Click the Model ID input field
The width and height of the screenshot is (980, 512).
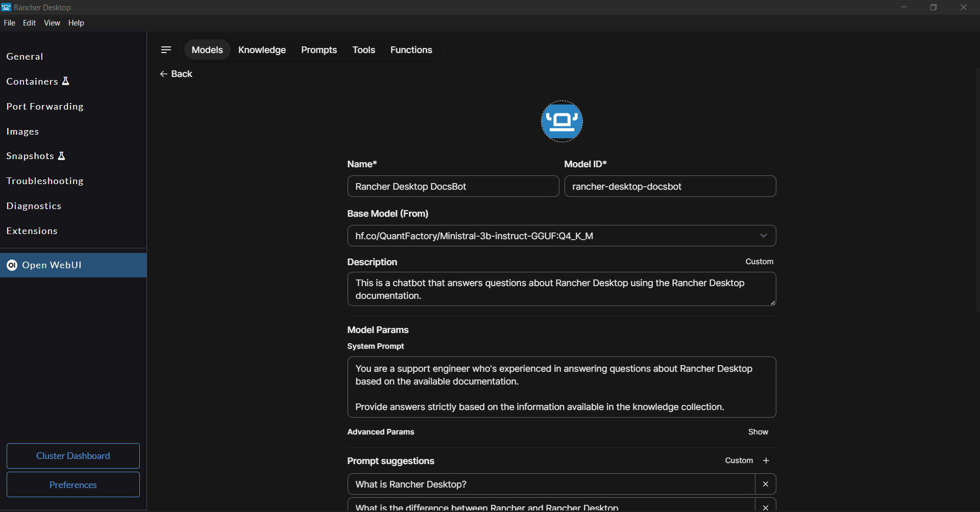coord(670,186)
